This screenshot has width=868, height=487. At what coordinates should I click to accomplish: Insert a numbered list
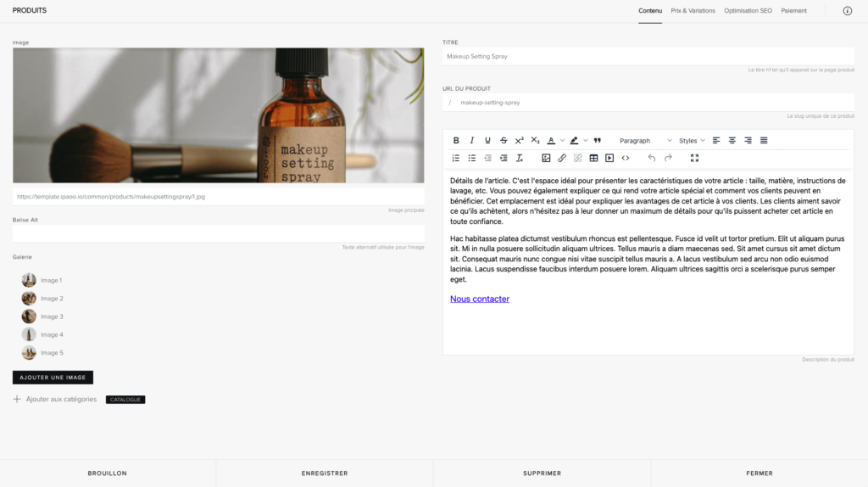point(456,159)
